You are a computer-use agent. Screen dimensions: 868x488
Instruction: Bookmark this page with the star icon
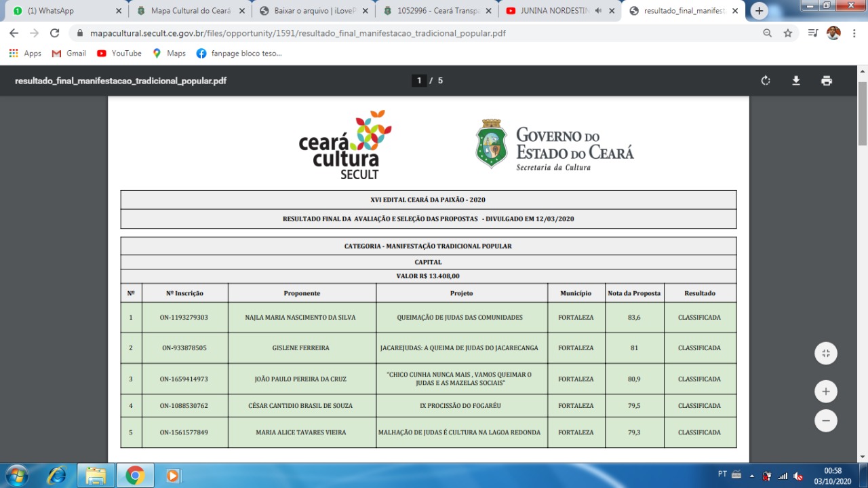(x=787, y=33)
